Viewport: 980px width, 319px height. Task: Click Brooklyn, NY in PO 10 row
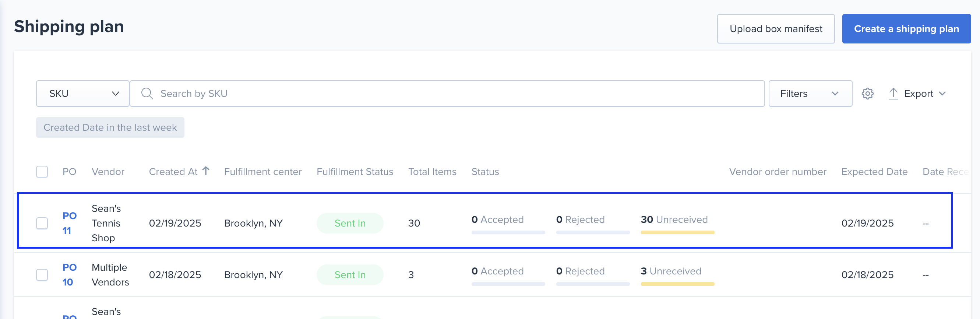[x=253, y=275]
